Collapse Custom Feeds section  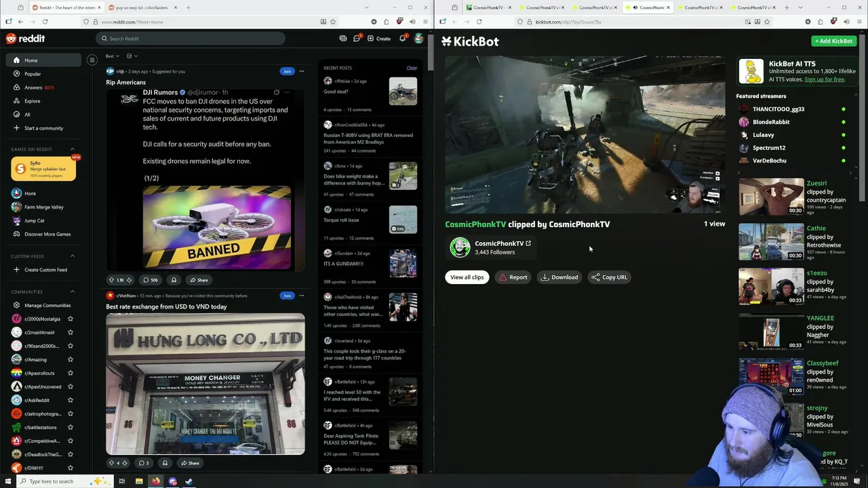pos(73,256)
